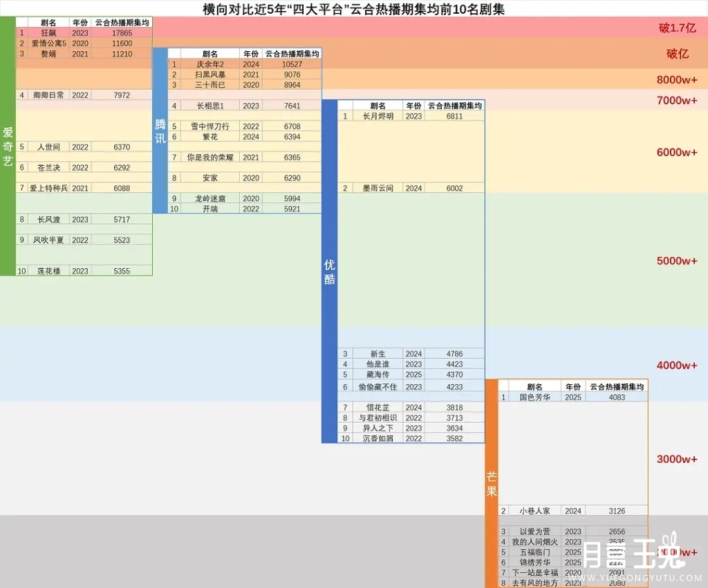Click the 庆余年2 cell in the 腾讯 table
The height and width of the screenshot is (588, 708).
[210, 64]
